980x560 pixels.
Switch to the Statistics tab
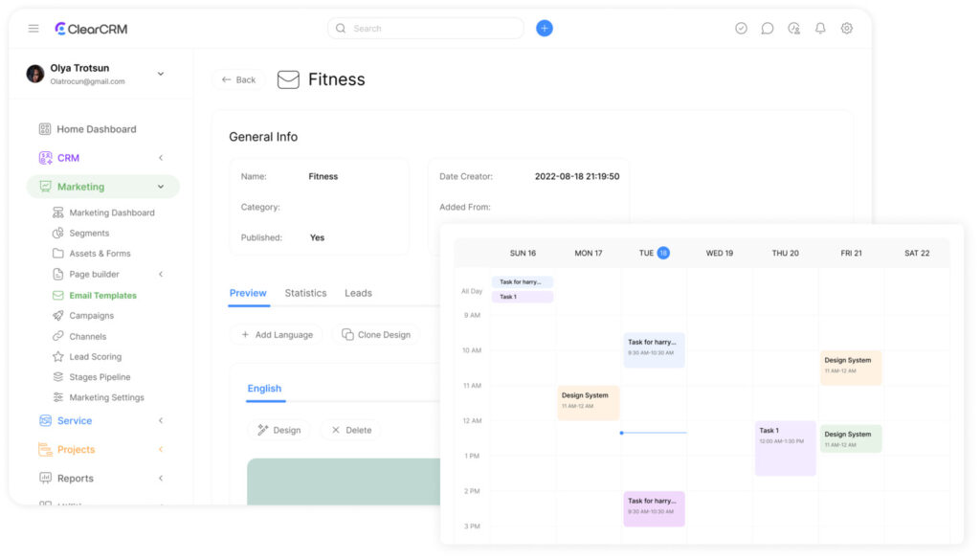click(305, 293)
